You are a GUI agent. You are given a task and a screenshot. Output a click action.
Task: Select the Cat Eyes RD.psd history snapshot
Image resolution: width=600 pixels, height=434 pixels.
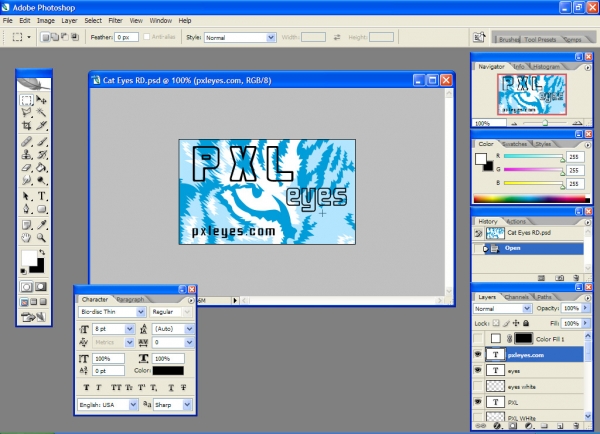pyautogui.click(x=528, y=233)
